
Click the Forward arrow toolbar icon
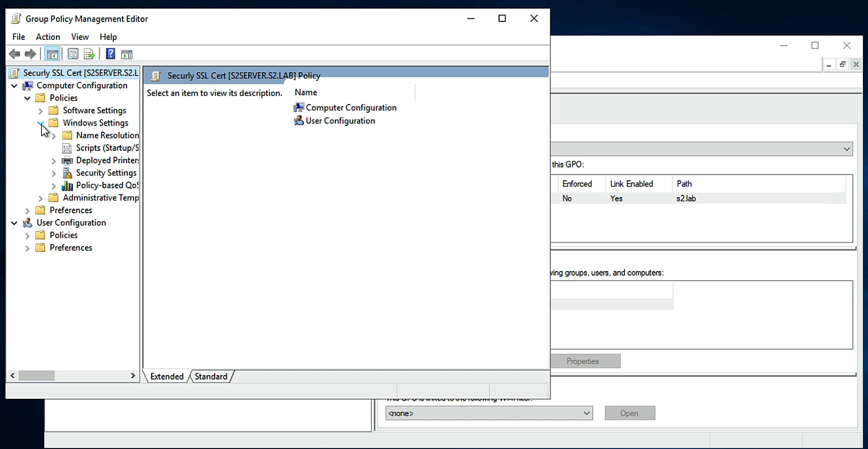tap(30, 54)
